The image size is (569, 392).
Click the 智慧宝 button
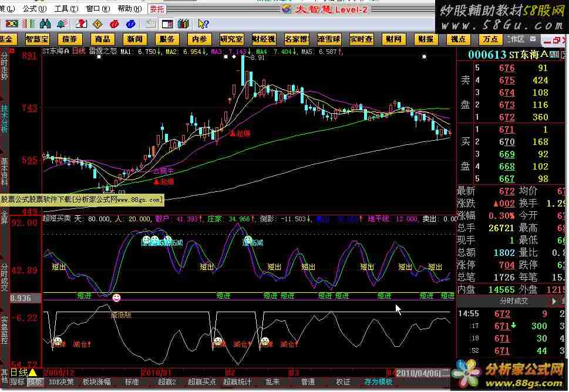(38, 39)
